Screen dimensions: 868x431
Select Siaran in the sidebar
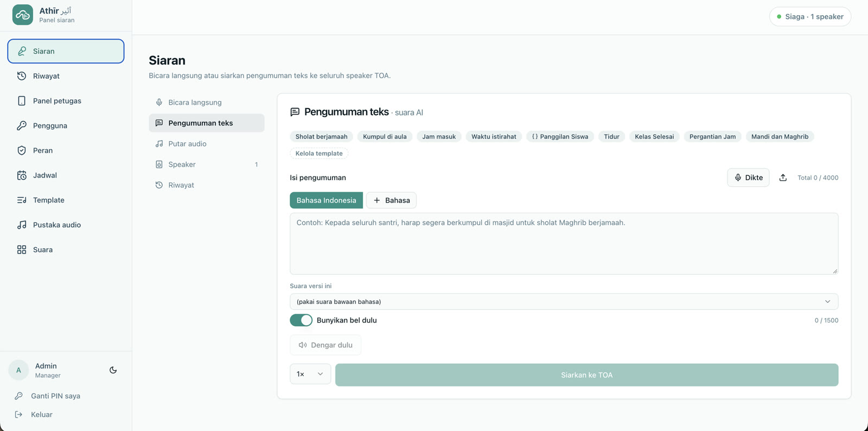coord(66,51)
